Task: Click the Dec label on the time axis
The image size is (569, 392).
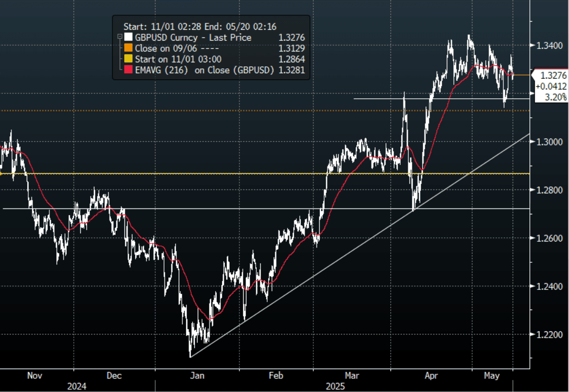Action: [x=114, y=375]
